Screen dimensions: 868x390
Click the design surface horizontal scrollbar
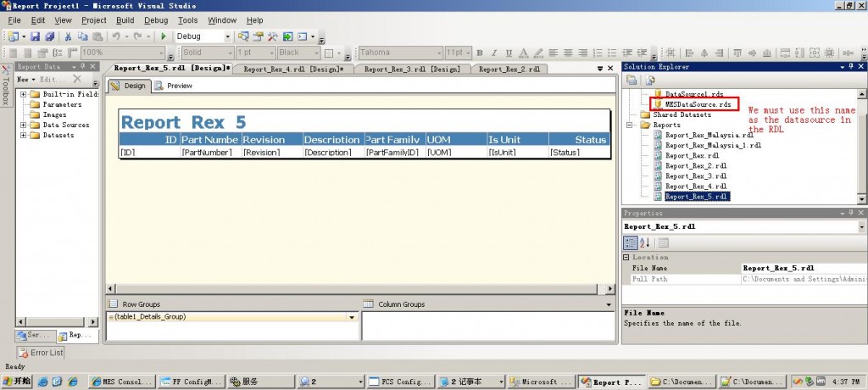360,289
